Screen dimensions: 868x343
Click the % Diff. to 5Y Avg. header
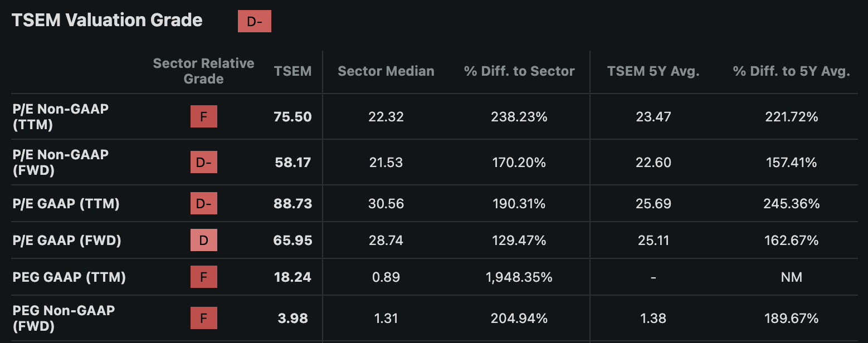(x=792, y=71)
